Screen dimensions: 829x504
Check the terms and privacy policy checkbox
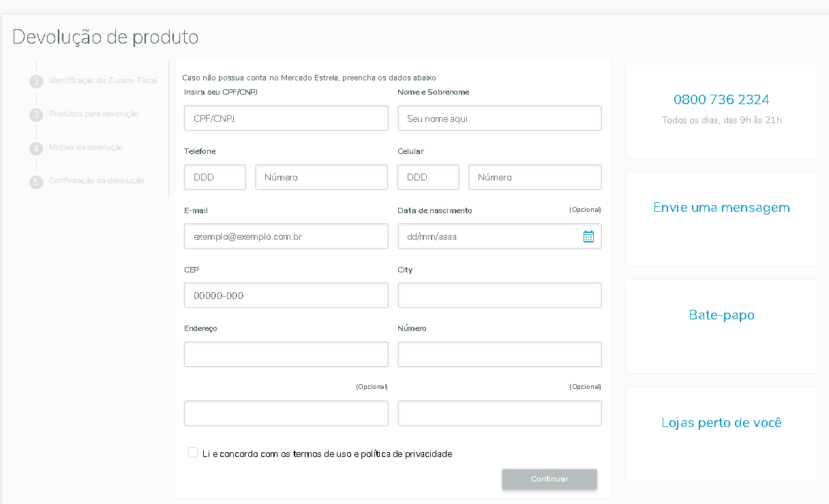193,453
